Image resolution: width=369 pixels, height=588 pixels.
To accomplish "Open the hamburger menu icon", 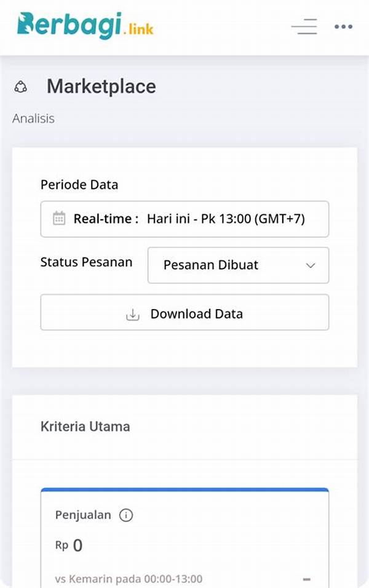I will coord(304,26).
